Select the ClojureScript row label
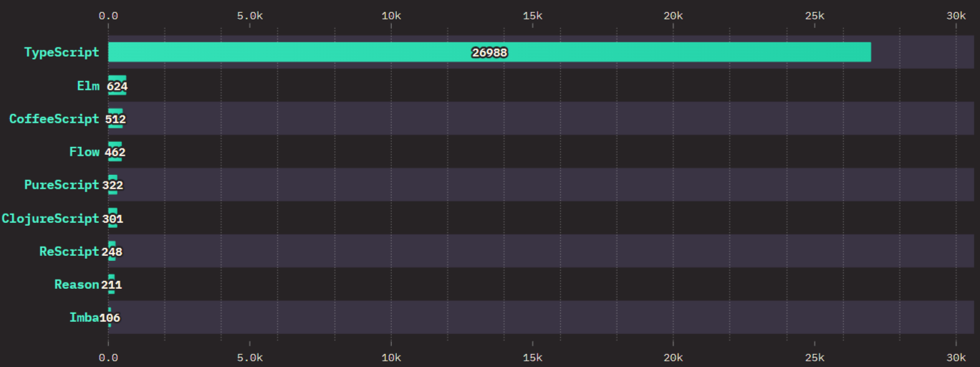This screenshot has height=367, width=980. [50, 218]
